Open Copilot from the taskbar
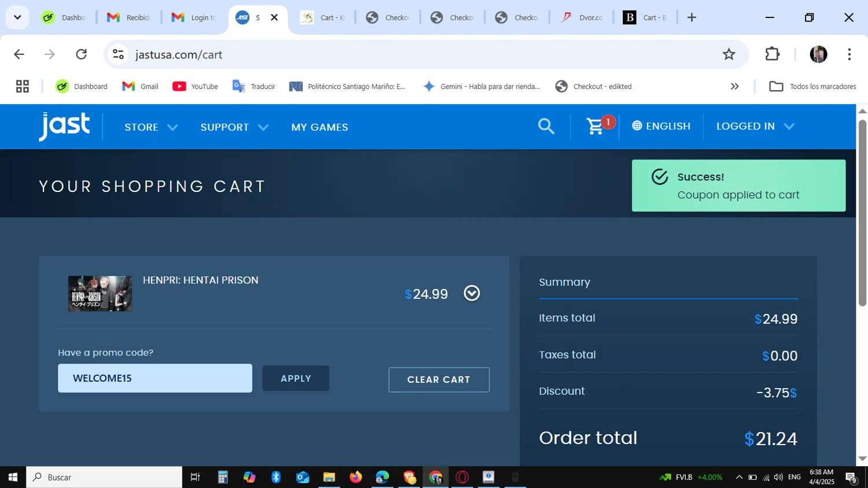This screenshot has height=488, width=868. point(249,477)
